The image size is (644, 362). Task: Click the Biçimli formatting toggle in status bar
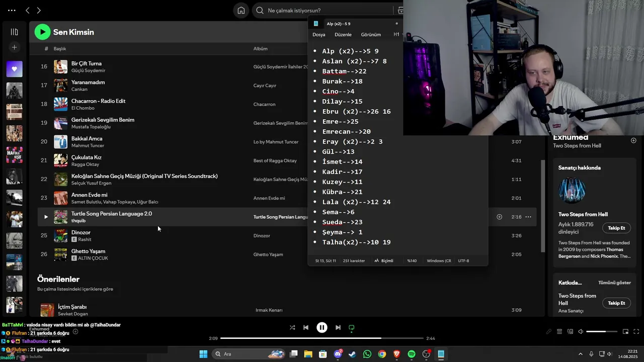384,261
